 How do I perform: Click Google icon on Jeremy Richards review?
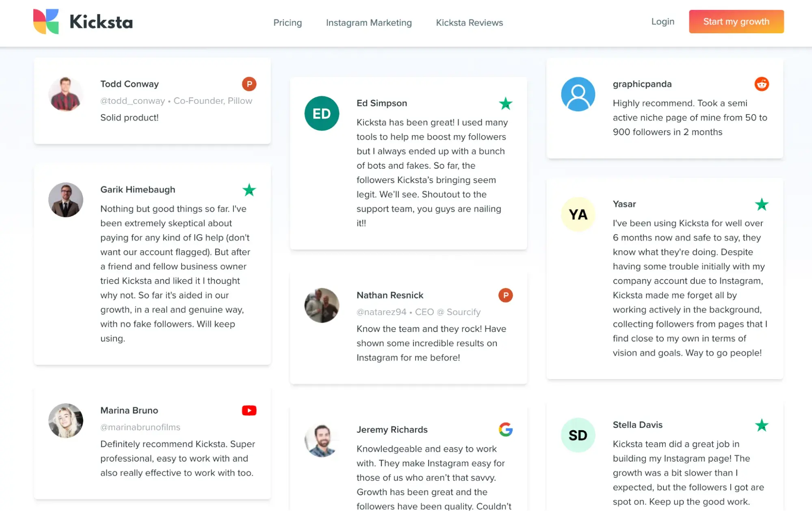click(x=505, y=429)
